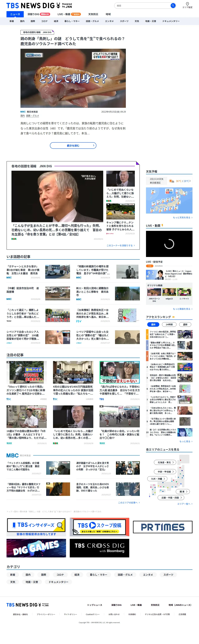Image resolution: width=199 pixels, height=644 pixels.
Task: Click the TBS NEWS DIG header logo
Action: tap(39, 6)
